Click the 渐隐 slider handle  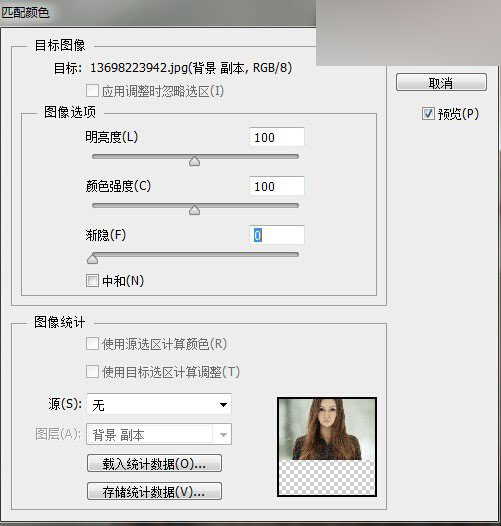tap(92, 259)
